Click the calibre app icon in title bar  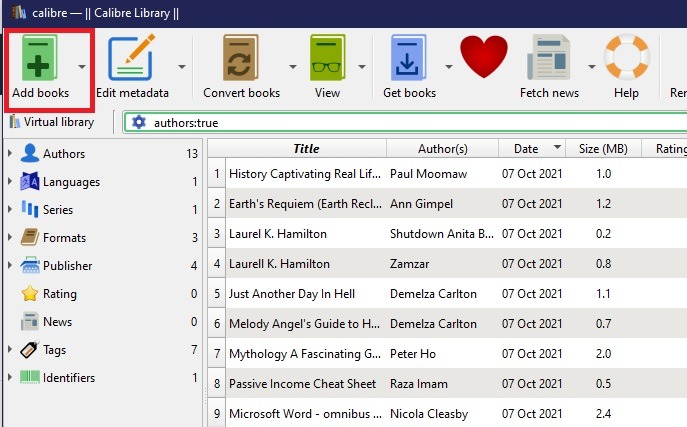click(18, 12)
